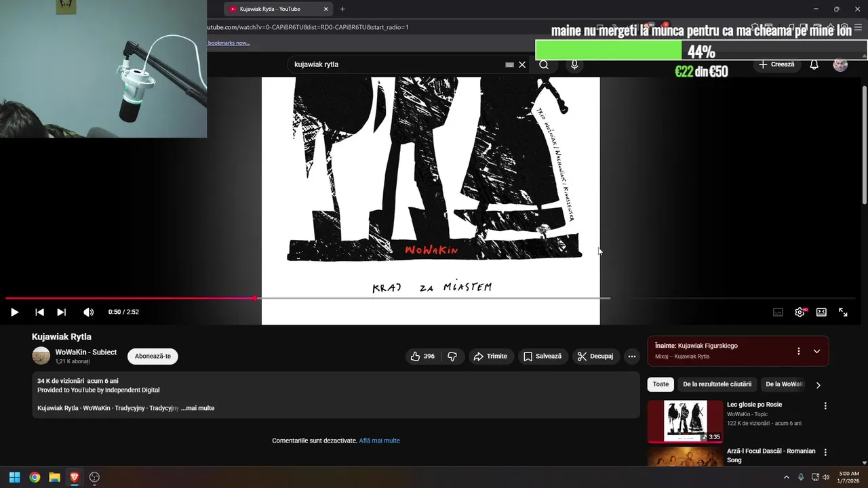868x488 pixels.
Task: Open options for 'Lec glosie po Rosie'
Action: (825, 406)
